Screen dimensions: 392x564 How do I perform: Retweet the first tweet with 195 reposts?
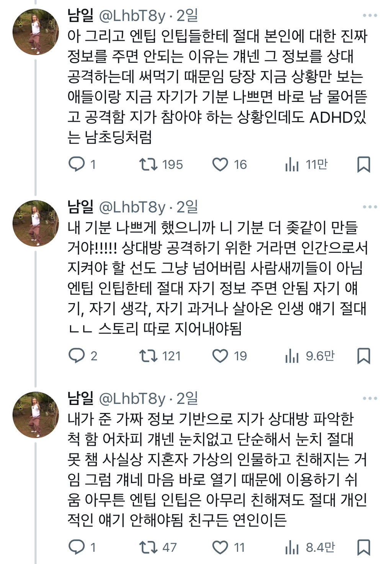point(149,165)
